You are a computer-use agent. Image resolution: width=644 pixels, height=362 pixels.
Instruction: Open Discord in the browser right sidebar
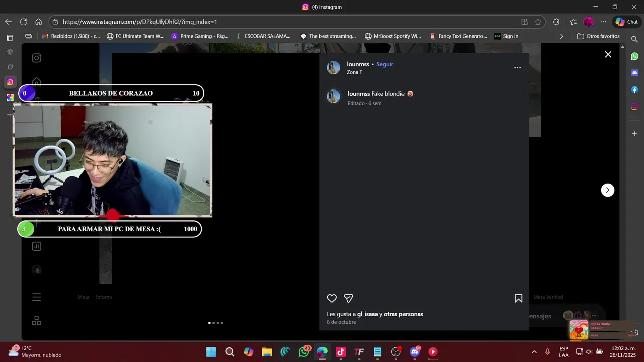pyautogui.click(x=634, y=73)
